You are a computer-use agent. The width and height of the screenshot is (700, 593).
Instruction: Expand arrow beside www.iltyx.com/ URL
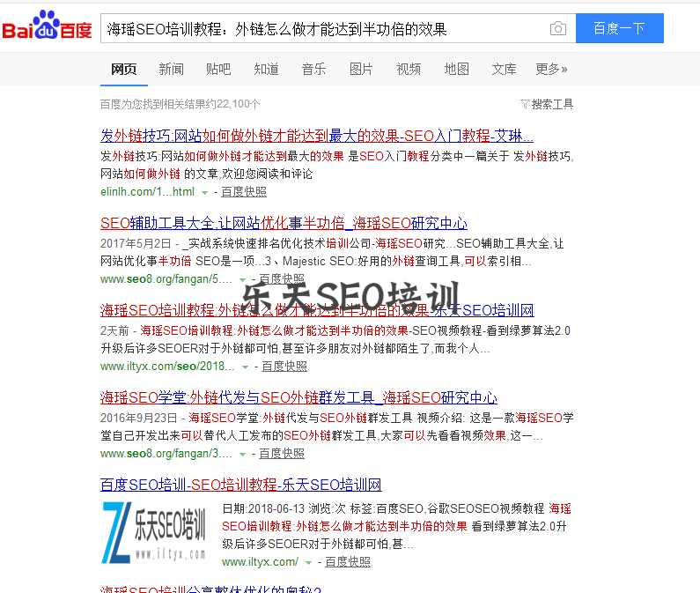point(308,563)
